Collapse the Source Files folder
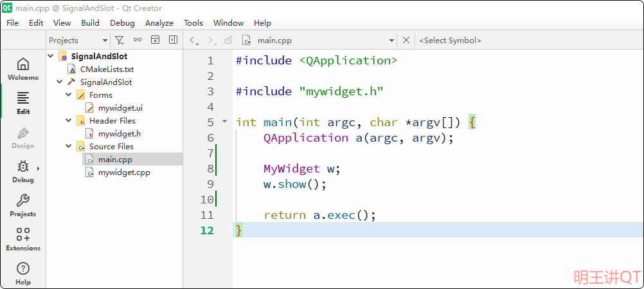Viewport: 644px width, 289px height. point(69,147)
